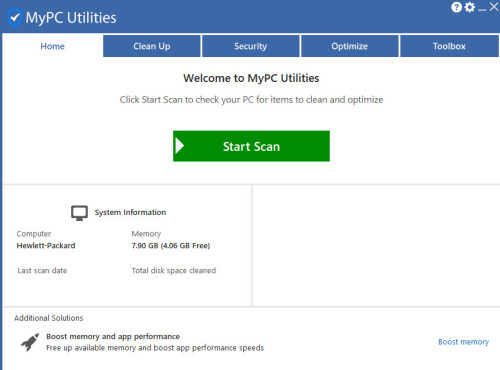Click the rocket icon under Additional Solutions
This screenshot has height=370, width=500.
coord(30,342)
